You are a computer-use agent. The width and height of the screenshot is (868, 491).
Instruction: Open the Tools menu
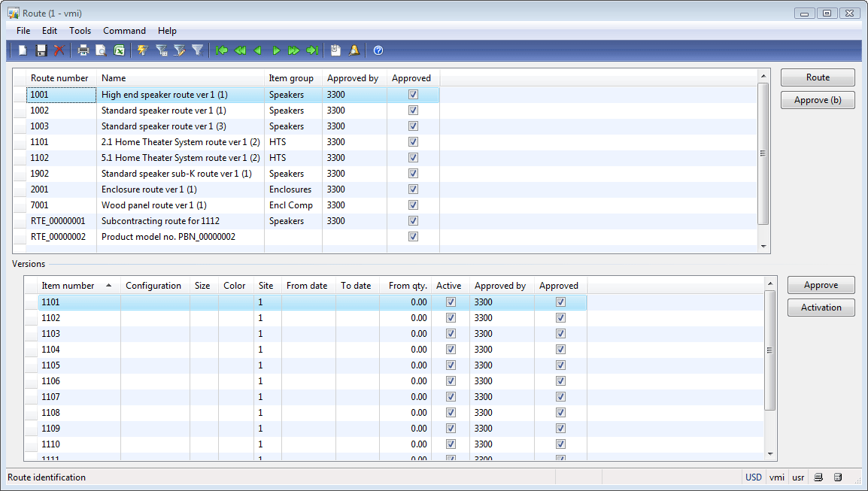coord(80,31)
